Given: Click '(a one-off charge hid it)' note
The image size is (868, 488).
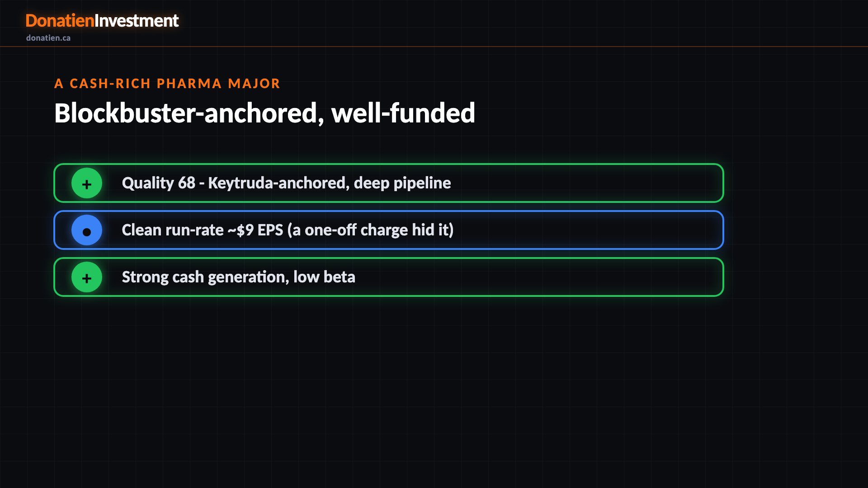Looking at the screenshot, I should click(371, 230).
